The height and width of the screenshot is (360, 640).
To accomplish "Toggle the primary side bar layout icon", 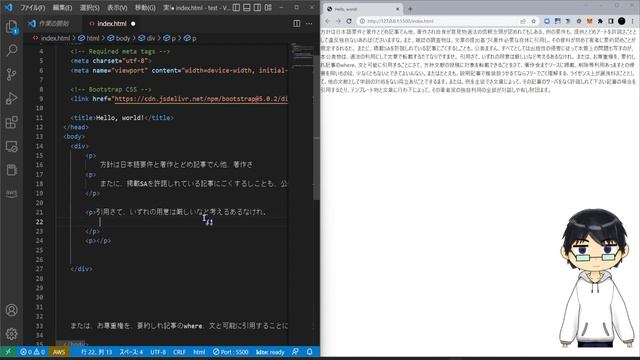I will click(x=236, y=7).
